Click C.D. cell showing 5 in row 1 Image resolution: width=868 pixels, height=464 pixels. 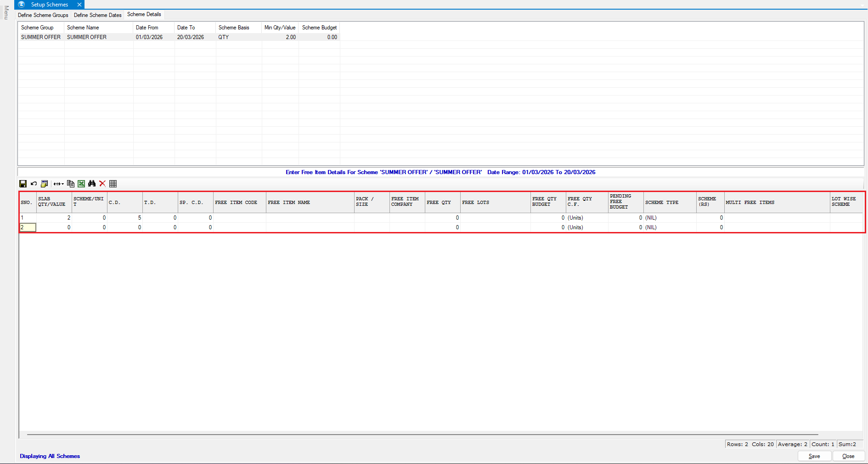125,218
